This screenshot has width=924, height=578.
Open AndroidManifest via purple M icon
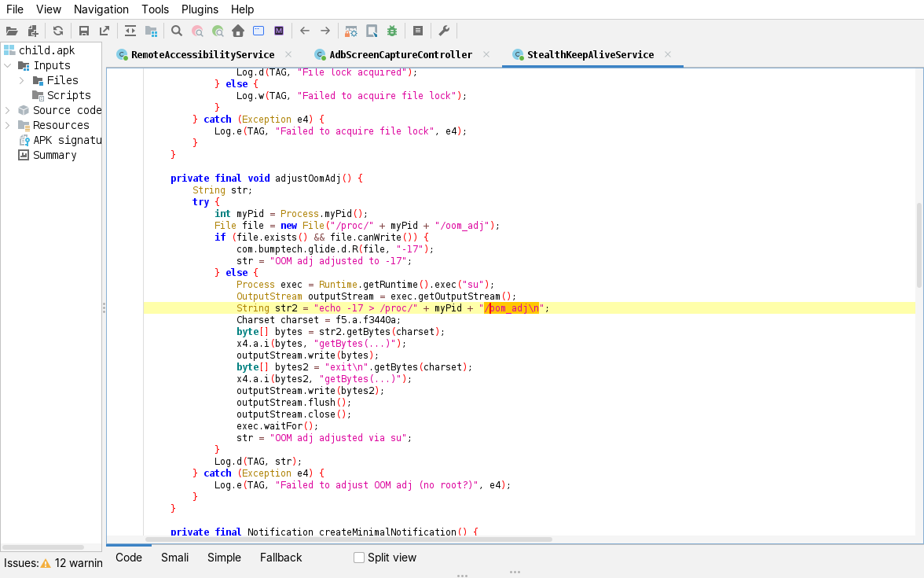click(279, 31)
